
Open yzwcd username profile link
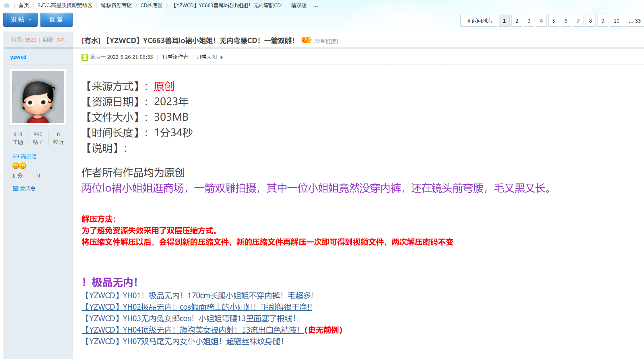coord(18,57)
